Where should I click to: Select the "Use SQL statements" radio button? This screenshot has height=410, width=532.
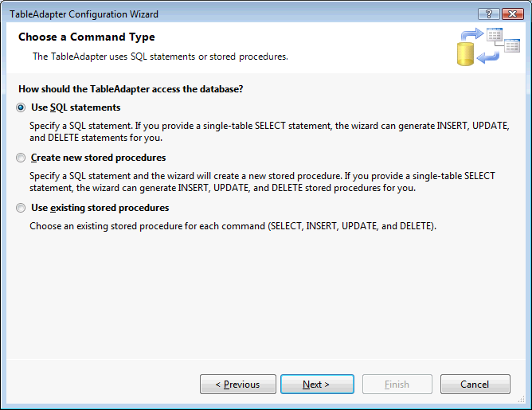(x=21, y=107)
